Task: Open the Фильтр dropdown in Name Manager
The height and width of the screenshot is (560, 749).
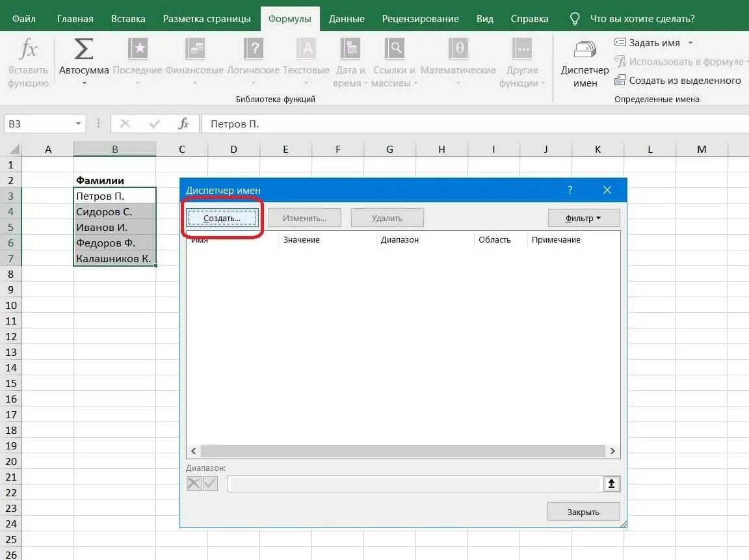Action: [584, 218]
